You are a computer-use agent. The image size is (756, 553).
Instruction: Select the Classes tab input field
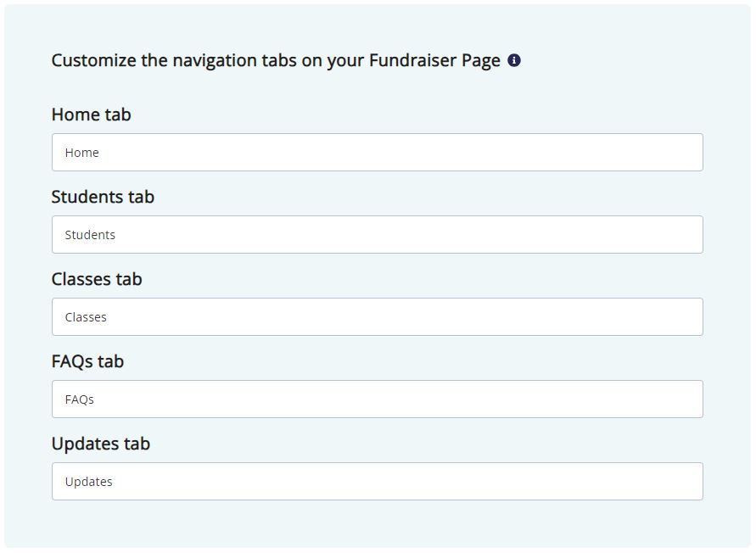[377, 317]
